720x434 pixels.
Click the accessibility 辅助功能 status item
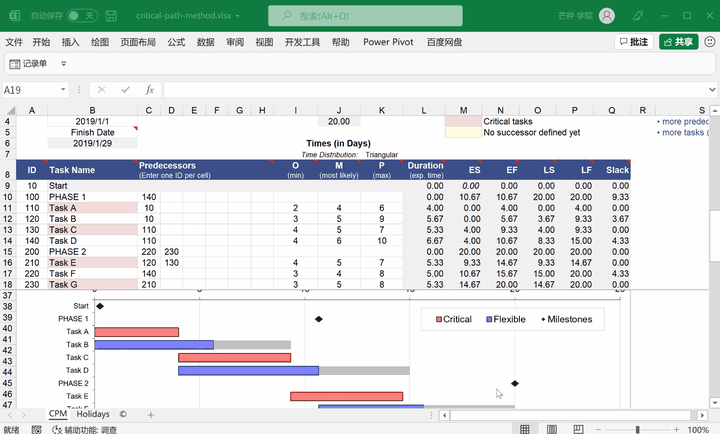click(84, 429)
